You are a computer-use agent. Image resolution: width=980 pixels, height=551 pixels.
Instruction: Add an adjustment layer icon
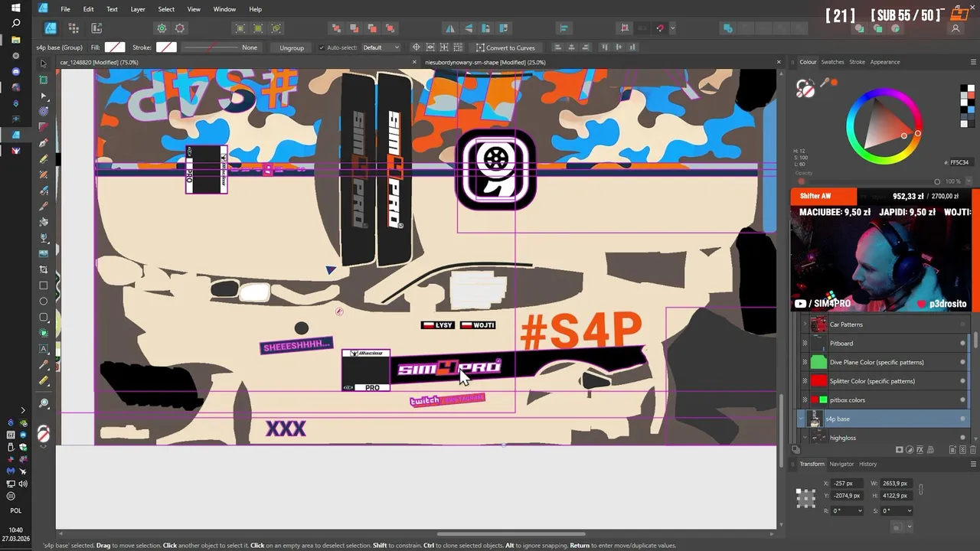click(x=911, y=450)
